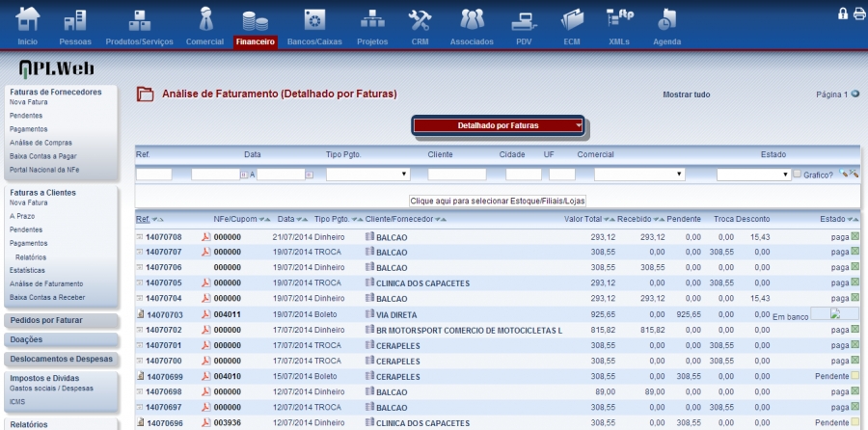Viewport: 868px width, 430px height.
Task: Open the Comercial module icon
Action: coord(205,19)
